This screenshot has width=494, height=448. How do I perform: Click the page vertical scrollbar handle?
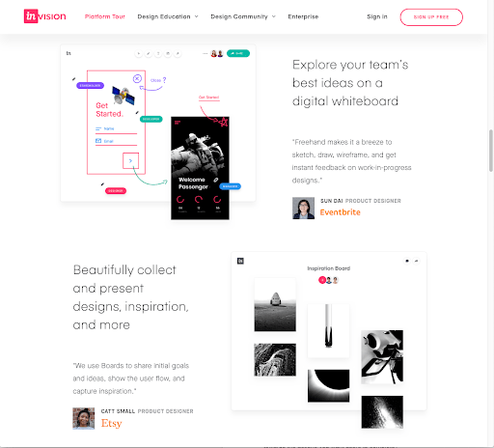[491, 151]
